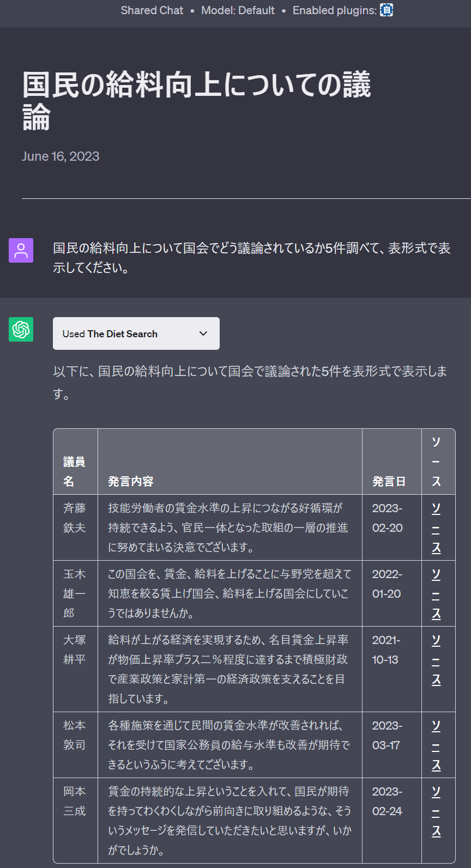Expand the Used The Diet Search dropdown

click(136, 333)
